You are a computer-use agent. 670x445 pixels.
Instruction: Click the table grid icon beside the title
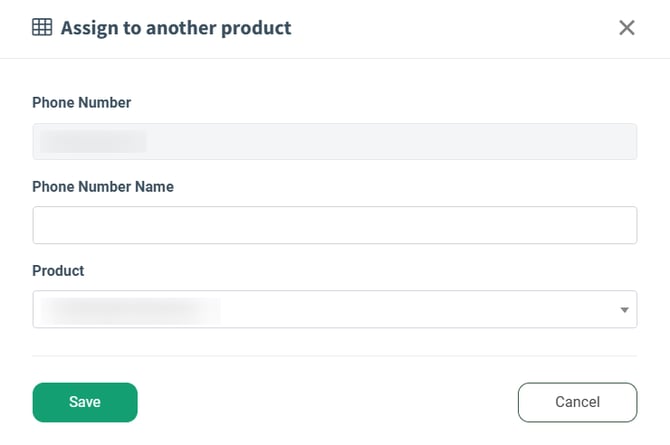tap(42, 28)
